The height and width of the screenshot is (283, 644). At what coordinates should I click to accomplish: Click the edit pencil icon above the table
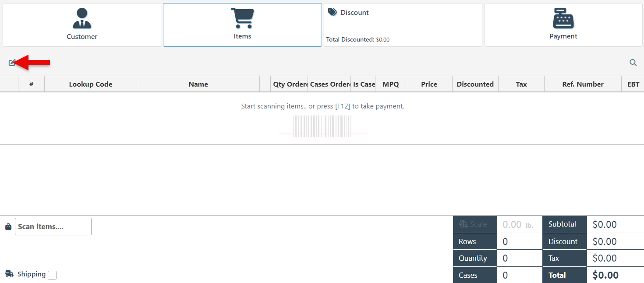12,63
